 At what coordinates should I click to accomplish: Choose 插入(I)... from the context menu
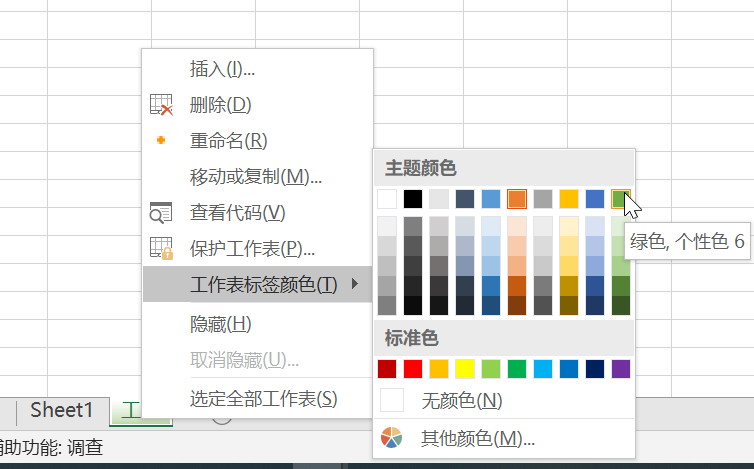258,69
